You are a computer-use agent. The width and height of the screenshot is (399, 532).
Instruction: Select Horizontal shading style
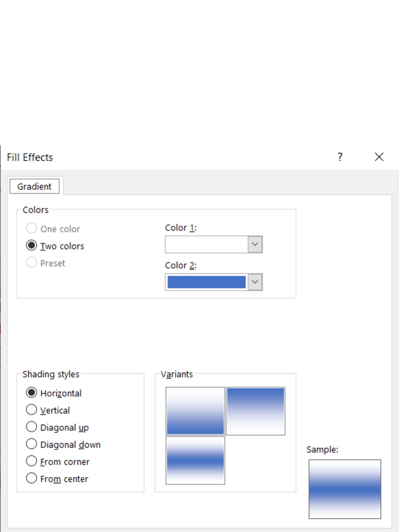click(x=31, y=393)
